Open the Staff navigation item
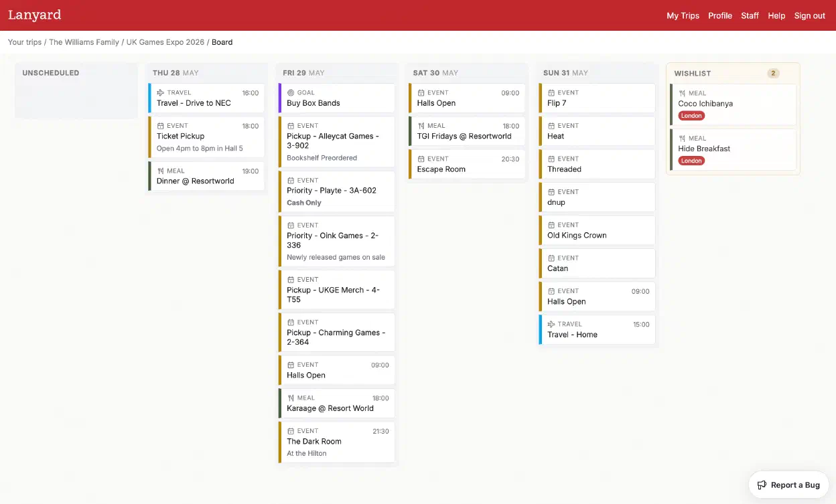This screenshot has height=504, width=836. [x=750, y=15]
